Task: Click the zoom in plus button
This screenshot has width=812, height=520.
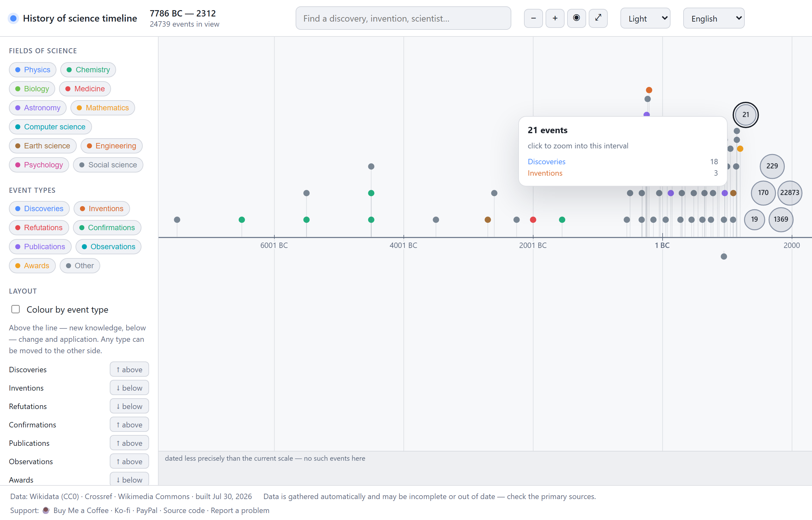Action: 555,18
